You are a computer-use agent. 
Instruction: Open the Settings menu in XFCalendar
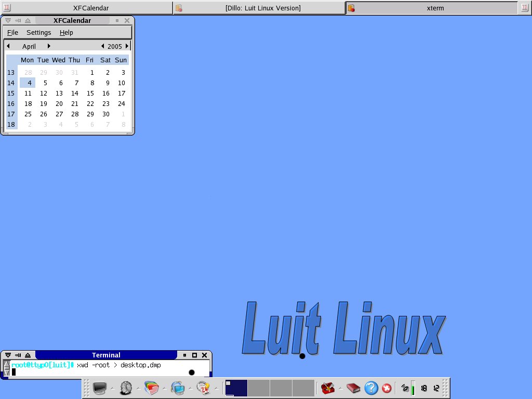pos(38,33)
